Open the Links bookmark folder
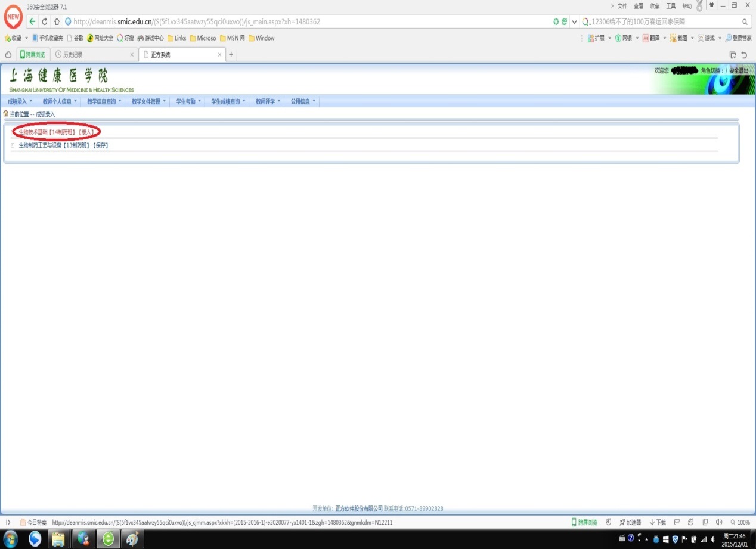 177,38
